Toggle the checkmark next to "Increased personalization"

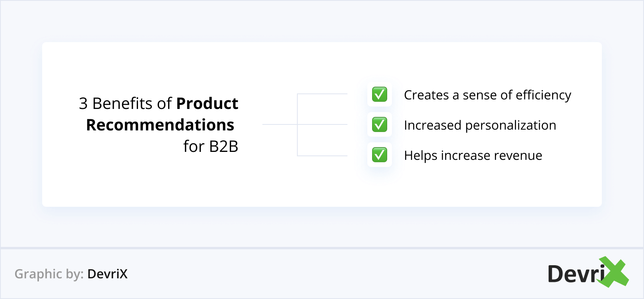click(380, 125)
